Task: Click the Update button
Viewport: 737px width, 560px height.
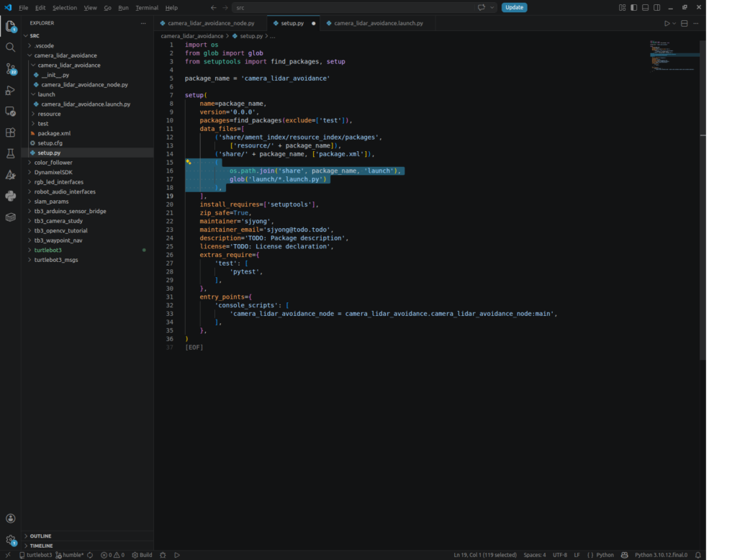Action: coord(514,7)
